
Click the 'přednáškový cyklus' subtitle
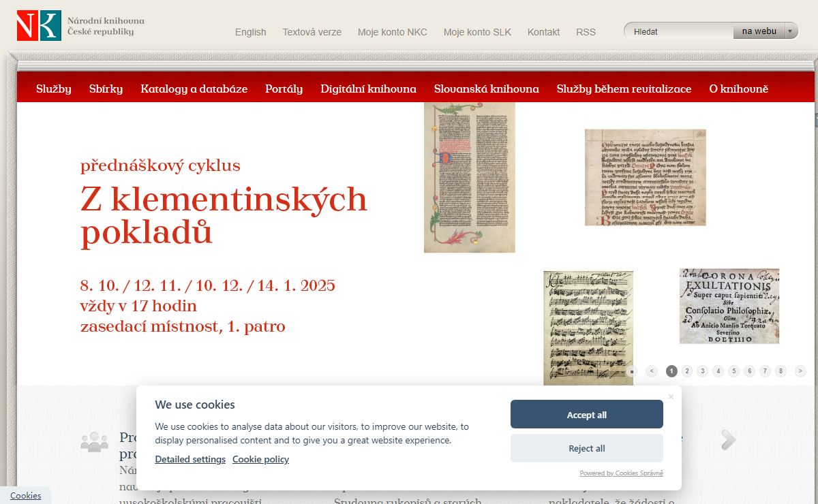pos(161,166)
